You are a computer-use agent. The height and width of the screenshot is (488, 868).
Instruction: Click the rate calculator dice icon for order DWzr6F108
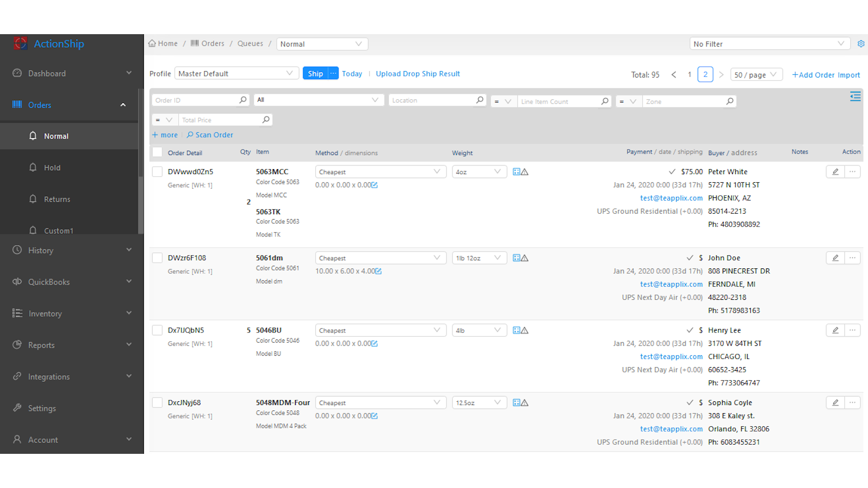(515, 258)
